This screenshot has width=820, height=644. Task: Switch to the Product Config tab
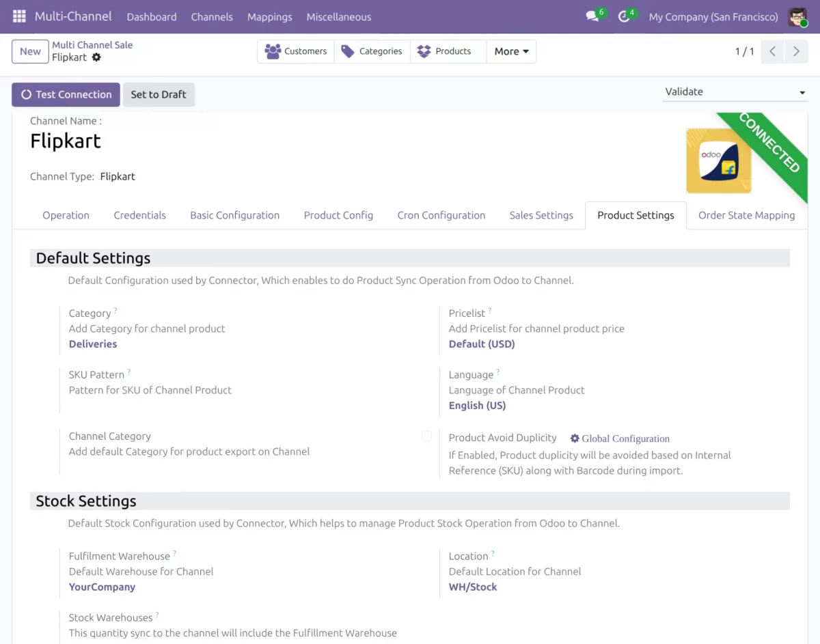pos(338,215)
